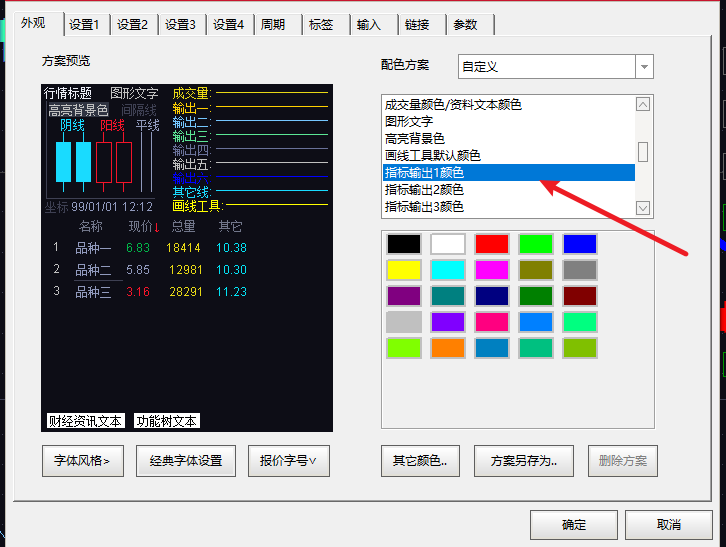The width and height of the screenshot is (726, 547).
Task: Click the 经典字体设置 button
Action: 186,461
